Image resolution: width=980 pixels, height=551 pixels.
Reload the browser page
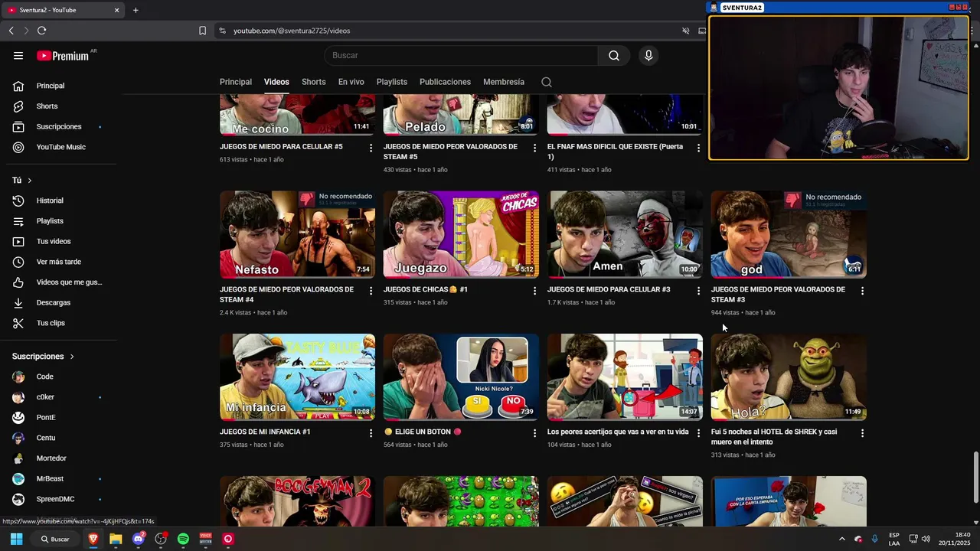pyautogui.click(x=41, y=31)
